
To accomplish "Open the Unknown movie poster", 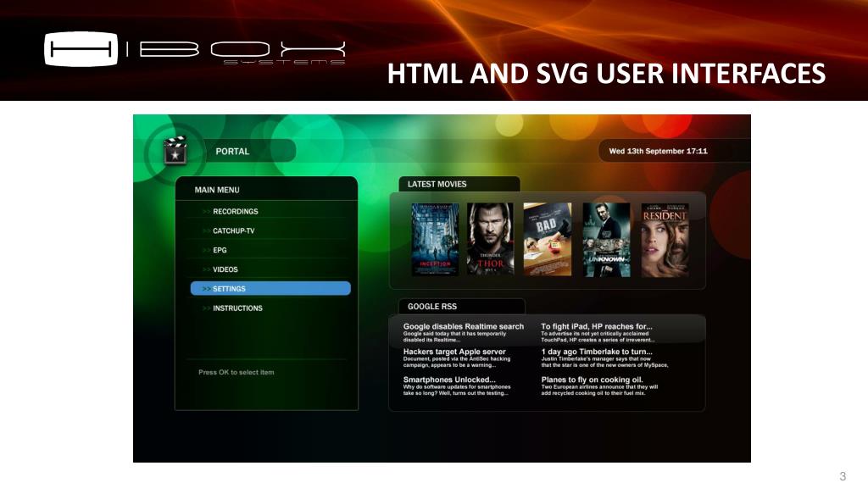I will tap(606, 239).
